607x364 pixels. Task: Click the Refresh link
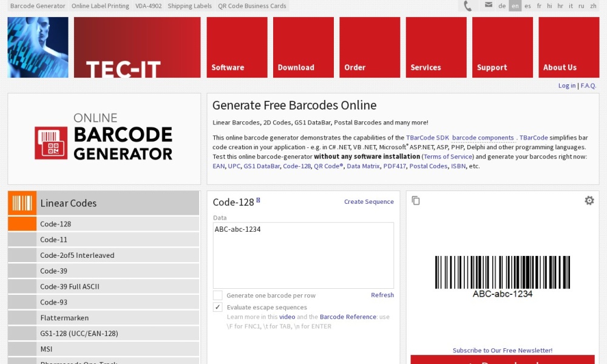click(382, 295)
